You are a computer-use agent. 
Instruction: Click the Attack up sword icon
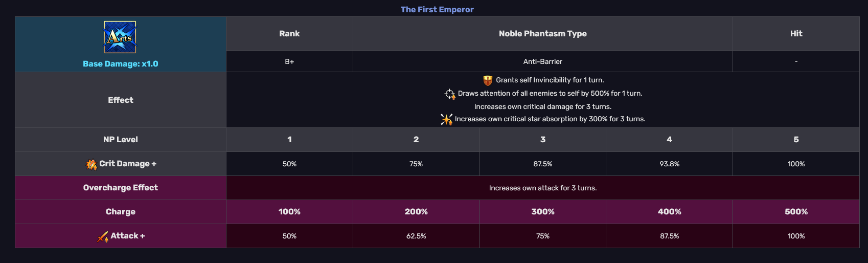coord(103,236)
